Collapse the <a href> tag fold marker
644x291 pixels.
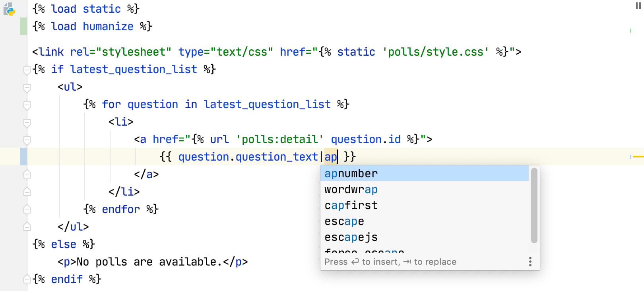(x=27, y=140)
